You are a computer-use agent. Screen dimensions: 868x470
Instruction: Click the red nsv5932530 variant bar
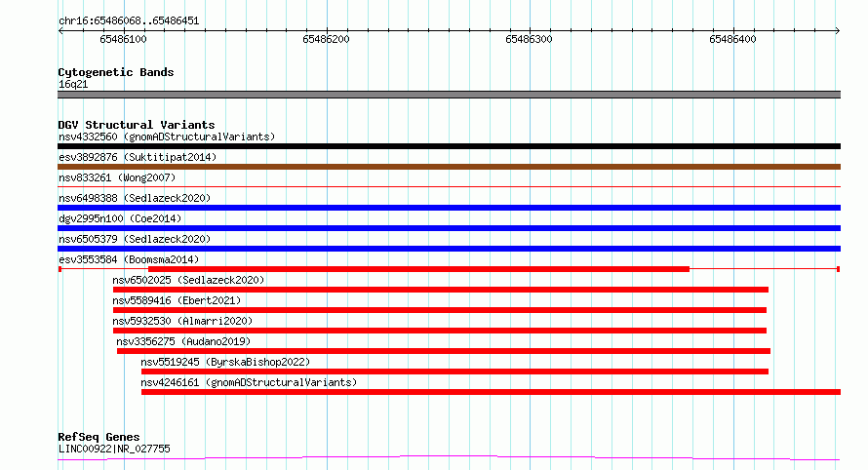440,331
